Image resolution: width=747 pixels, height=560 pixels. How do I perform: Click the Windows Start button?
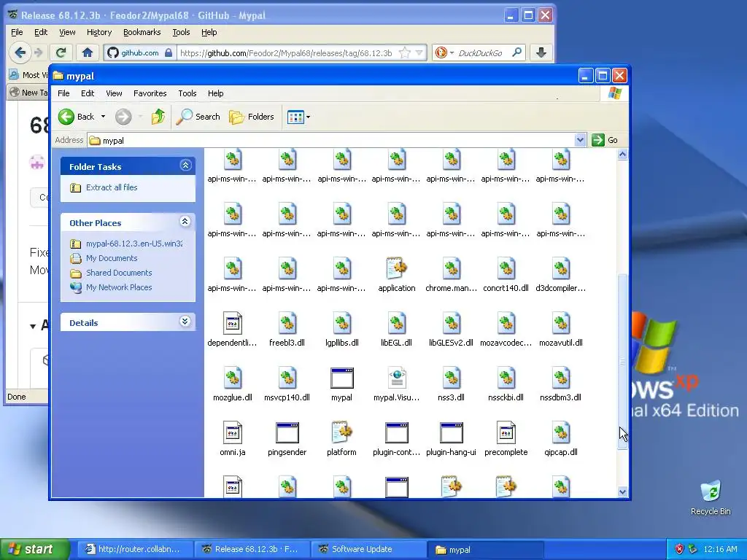(x=34, y=549)
